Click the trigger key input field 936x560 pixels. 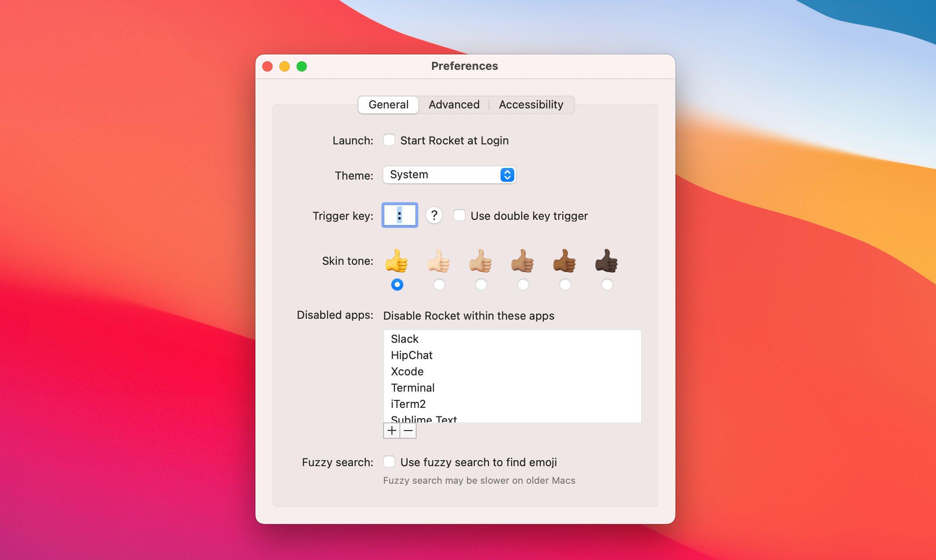coord(399,216)
